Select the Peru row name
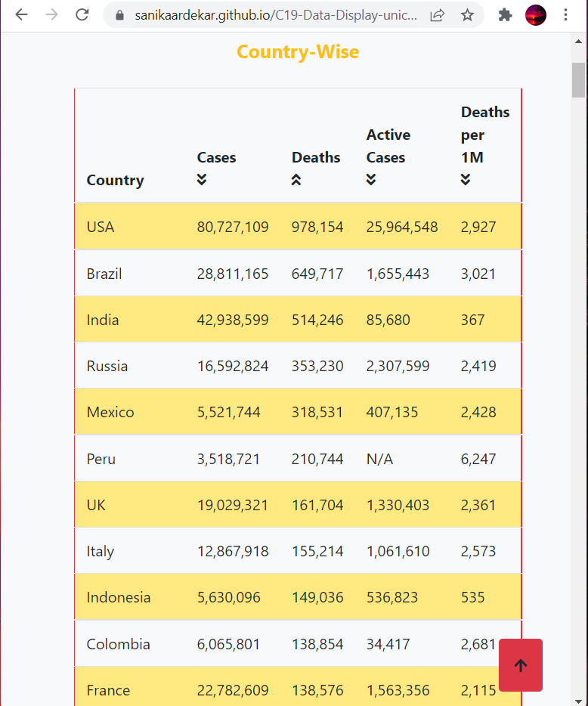The image size is (588, 706). pos(101,459)
